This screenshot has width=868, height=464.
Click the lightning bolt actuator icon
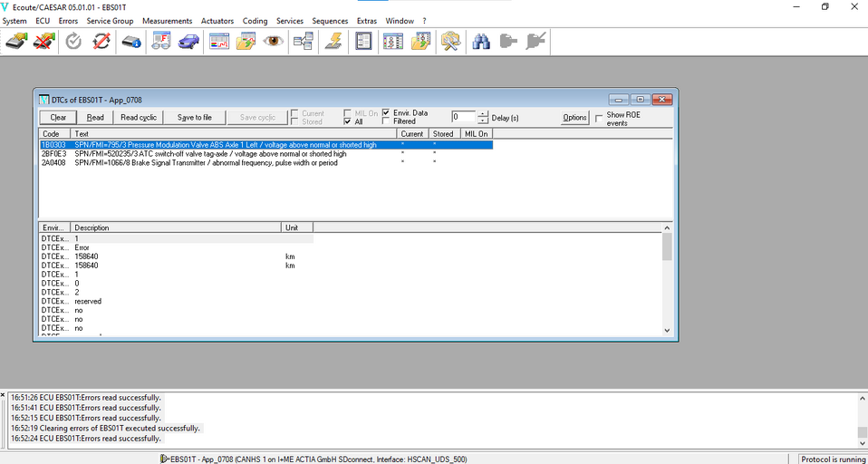(333, 42)
